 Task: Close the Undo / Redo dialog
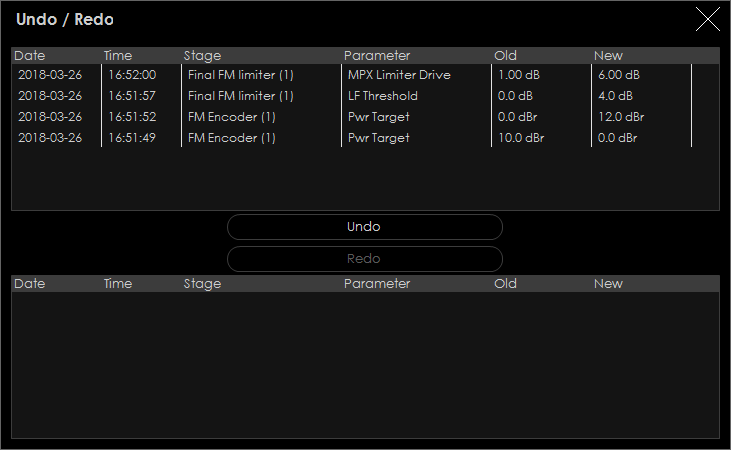click(707, 19)
